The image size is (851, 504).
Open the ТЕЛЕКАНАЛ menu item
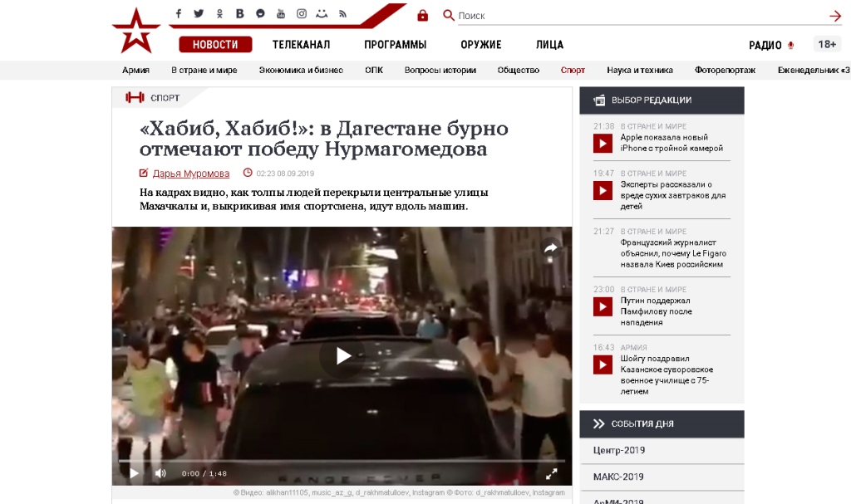coord(301,45)
